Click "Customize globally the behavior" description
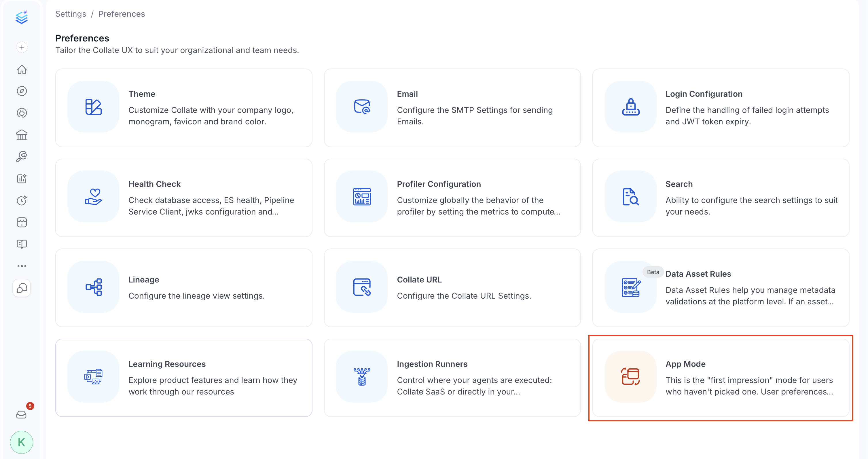This screenshot has height=459, width=868. tap(478, 206)
